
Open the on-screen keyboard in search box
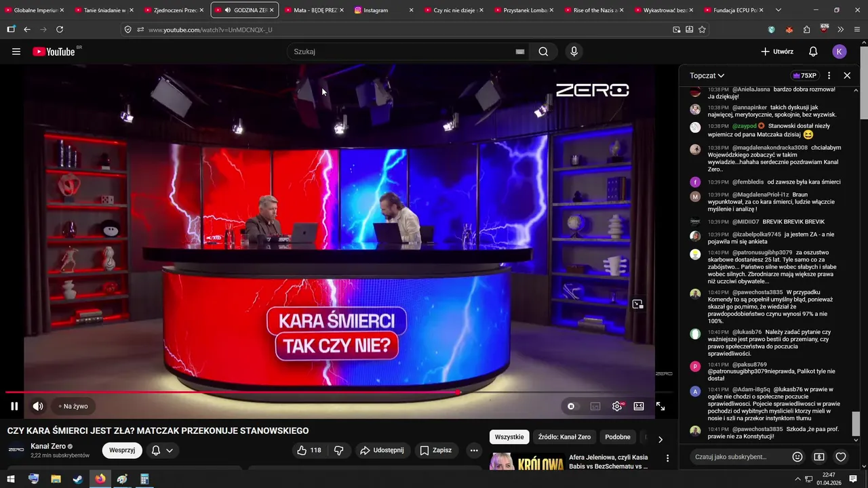pos(520,52)
